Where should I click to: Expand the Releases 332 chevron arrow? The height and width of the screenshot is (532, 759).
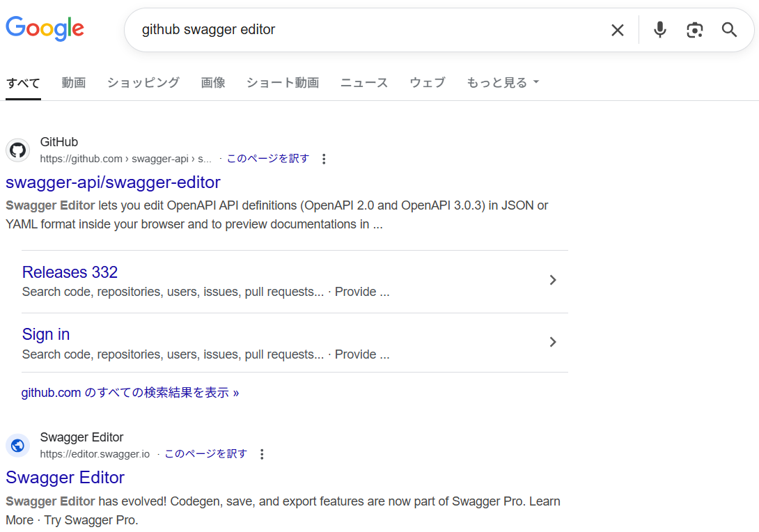point(552,280)
